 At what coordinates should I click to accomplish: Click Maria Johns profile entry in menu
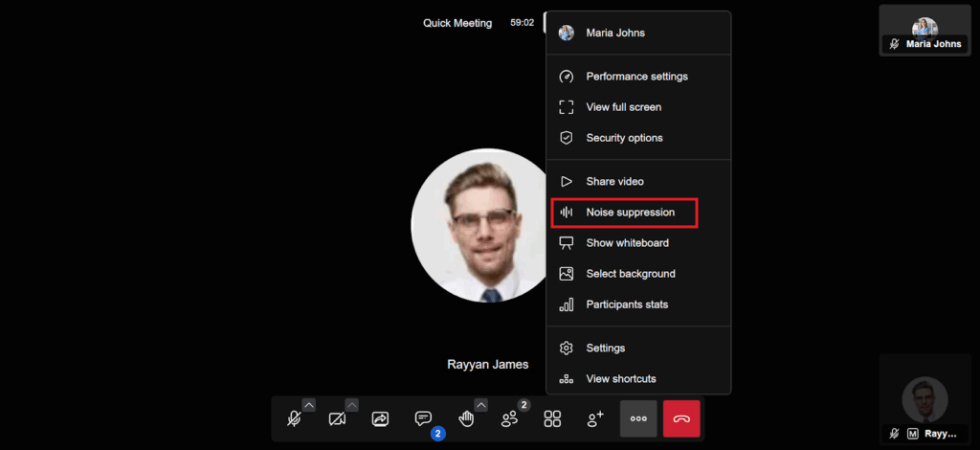coord(615,33)
